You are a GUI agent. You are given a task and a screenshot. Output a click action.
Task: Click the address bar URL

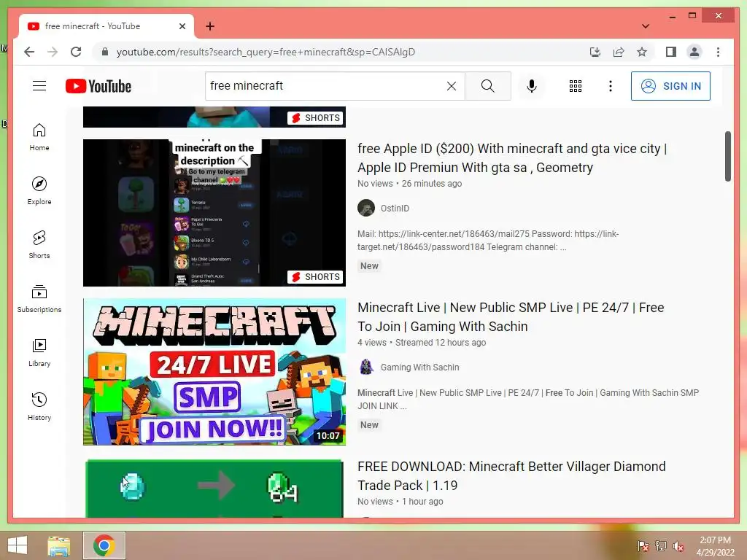point(266,52)
